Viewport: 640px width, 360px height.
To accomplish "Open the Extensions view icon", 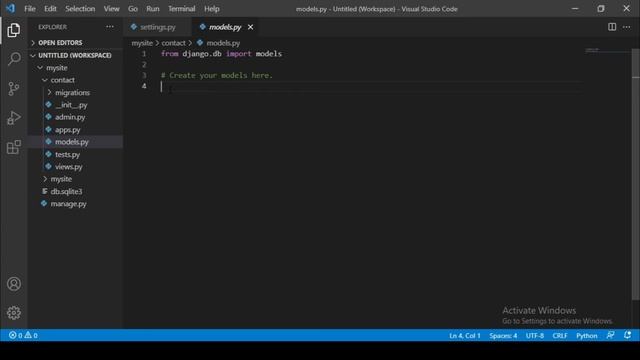I will pos(13,147).
